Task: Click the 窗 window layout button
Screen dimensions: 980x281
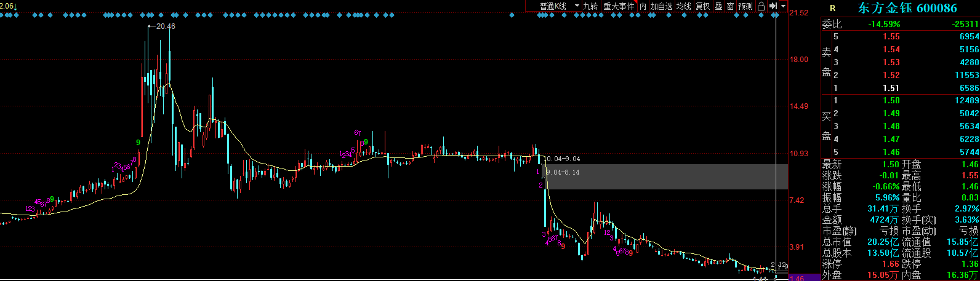Action: 730,6
